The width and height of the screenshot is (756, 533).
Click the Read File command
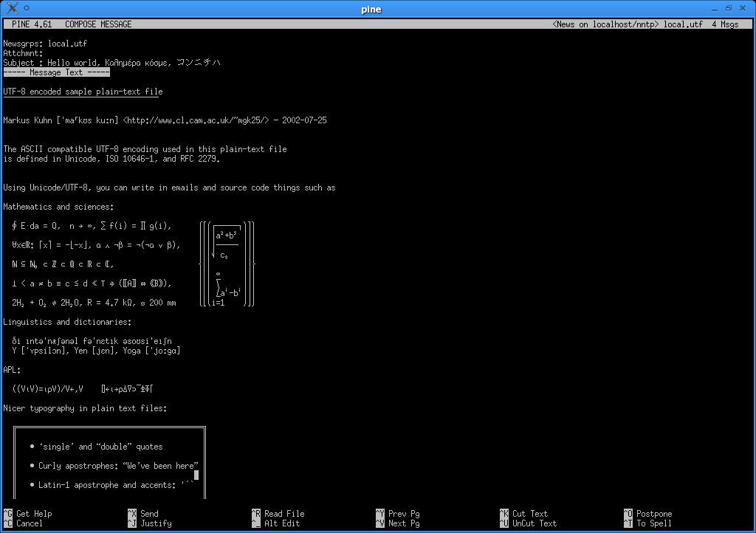[x=278, y=514]
